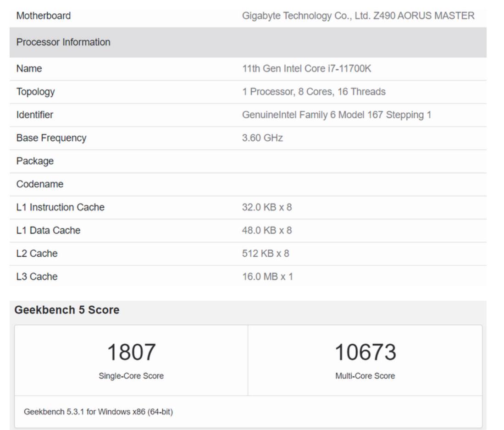The height and width of the screenshot is (430, 504).
Task: Click the Identifier label
Action: [35, 115]
